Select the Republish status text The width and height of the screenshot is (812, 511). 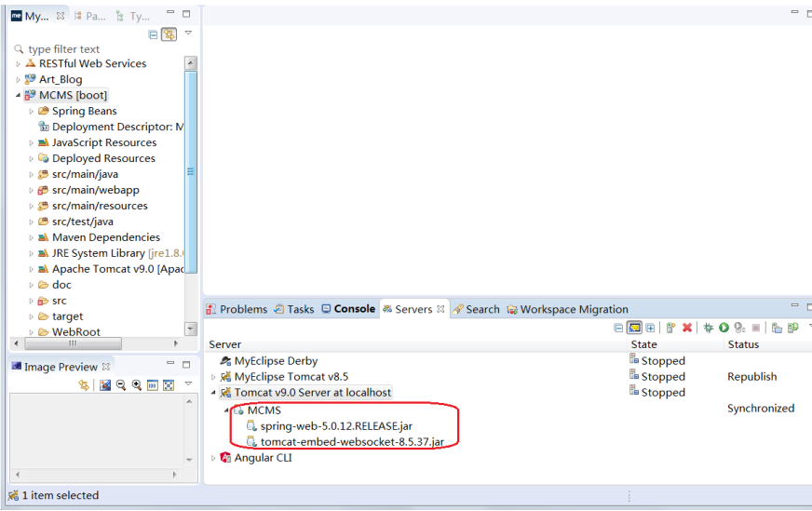pyautogui.click(x=751, y=377)
